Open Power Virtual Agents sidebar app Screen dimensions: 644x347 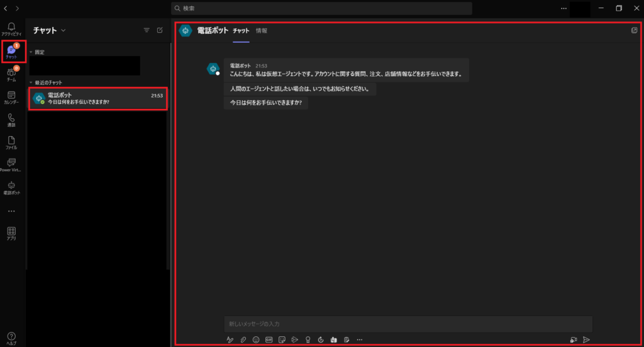pos(11,165)
